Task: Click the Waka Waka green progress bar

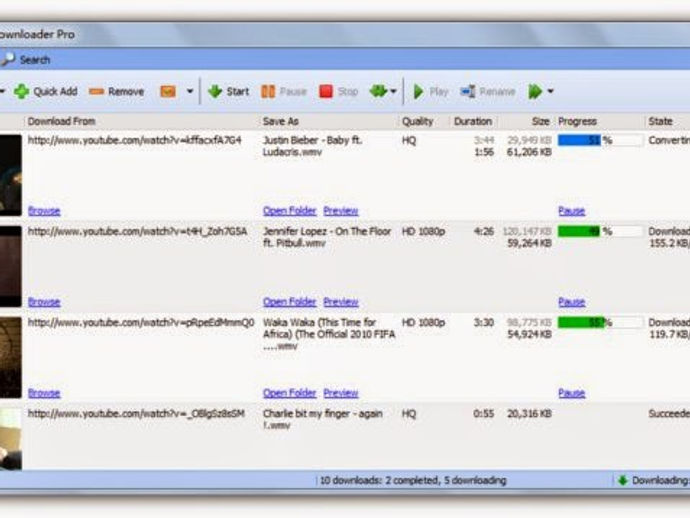Action: (x=599, y=323)
